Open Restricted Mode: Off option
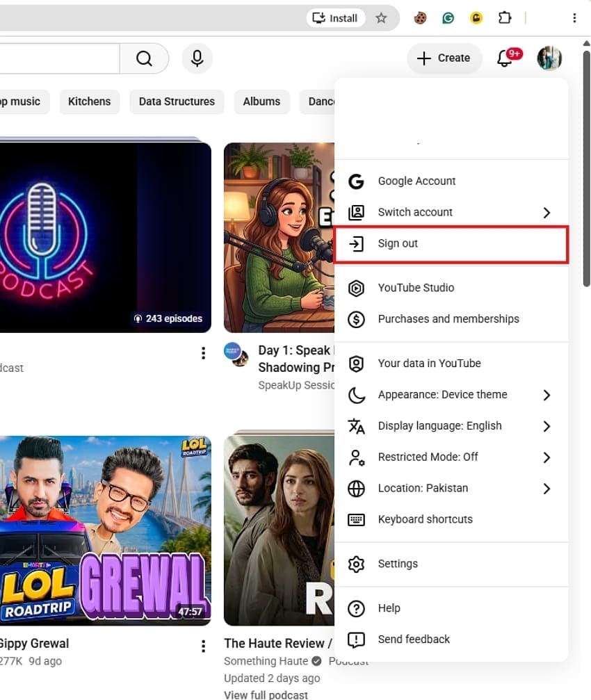The image size is (591, 700). (x=451, y=457)
